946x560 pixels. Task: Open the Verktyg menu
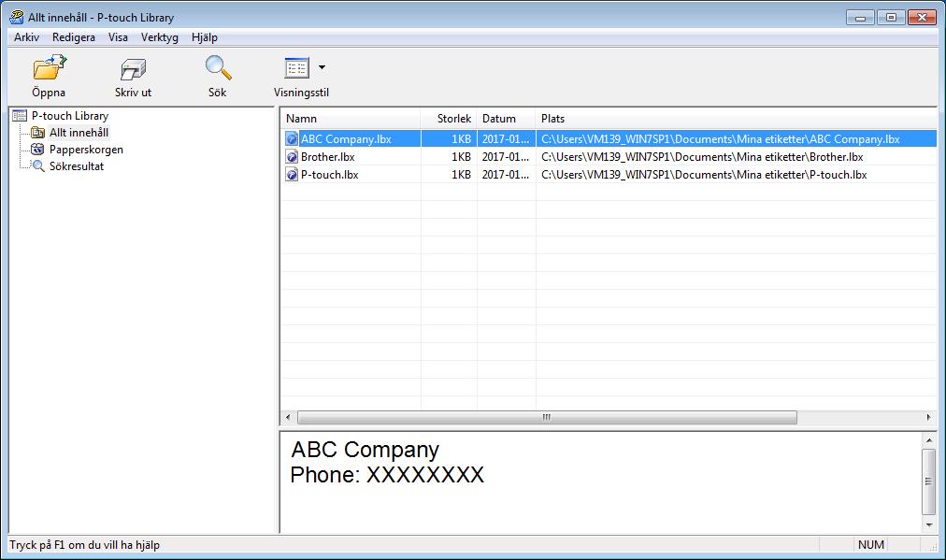[160, 37]
